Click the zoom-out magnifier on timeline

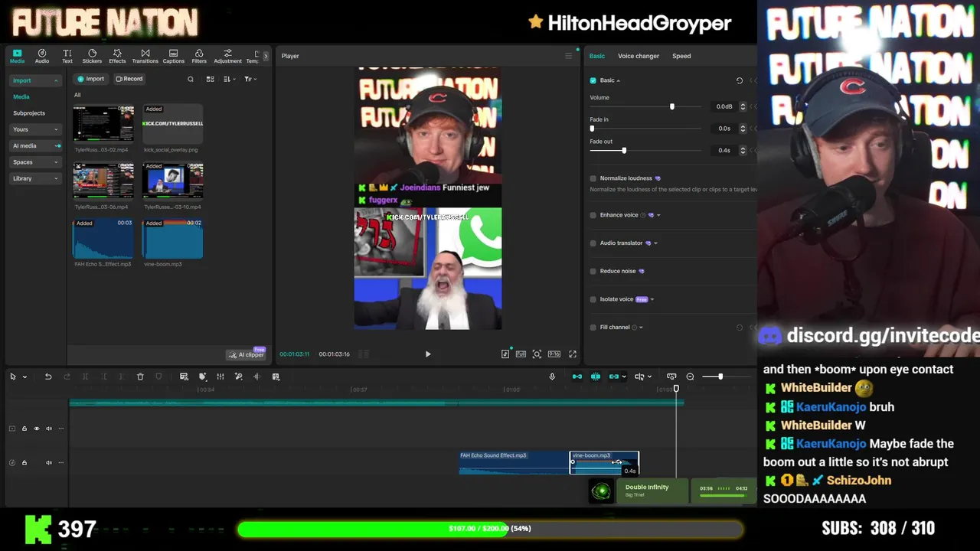pos(690,377)
